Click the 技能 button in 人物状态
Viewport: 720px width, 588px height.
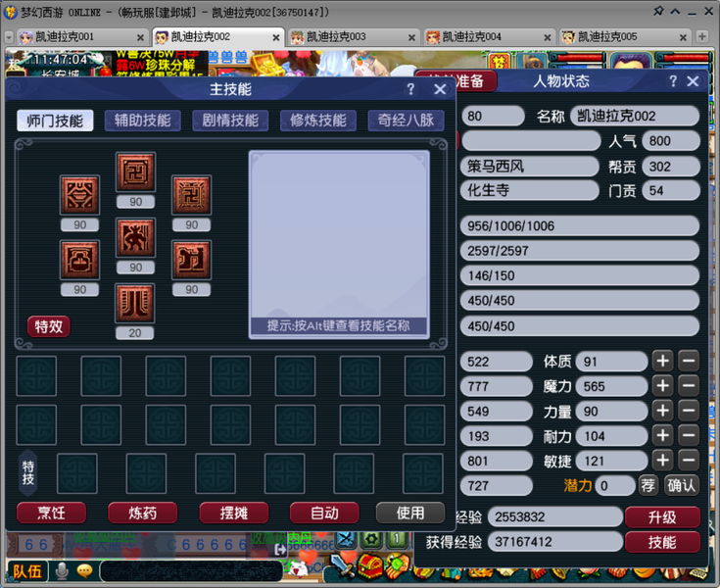pos(662,542)
